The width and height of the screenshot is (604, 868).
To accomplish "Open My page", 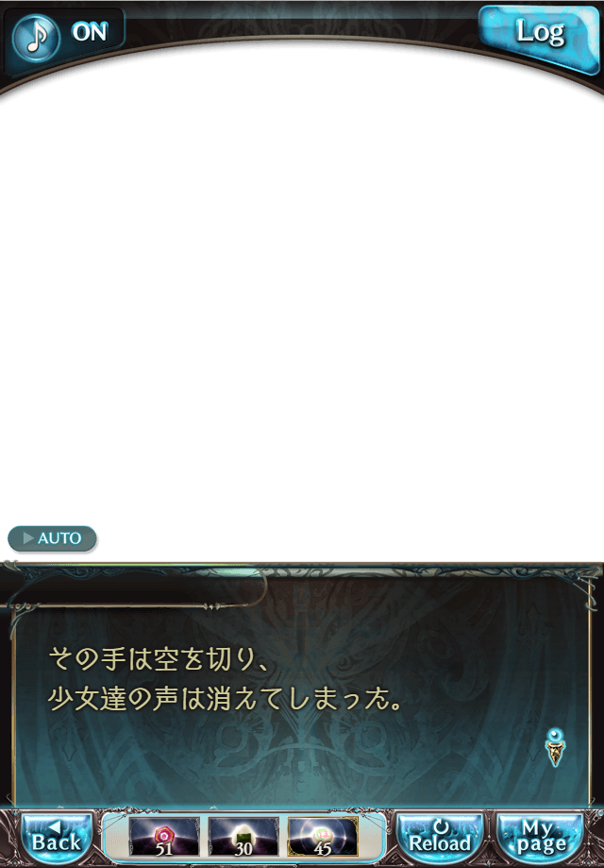I will tap(541, 837).
